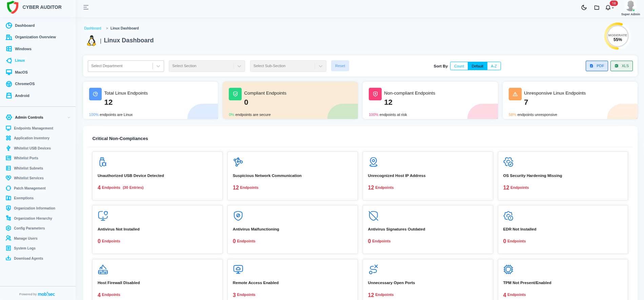Click OS Security Hardening Missing icon
The width and height of the screenshot is (644, 300).
pyautogui.click(x=508, y=162)
